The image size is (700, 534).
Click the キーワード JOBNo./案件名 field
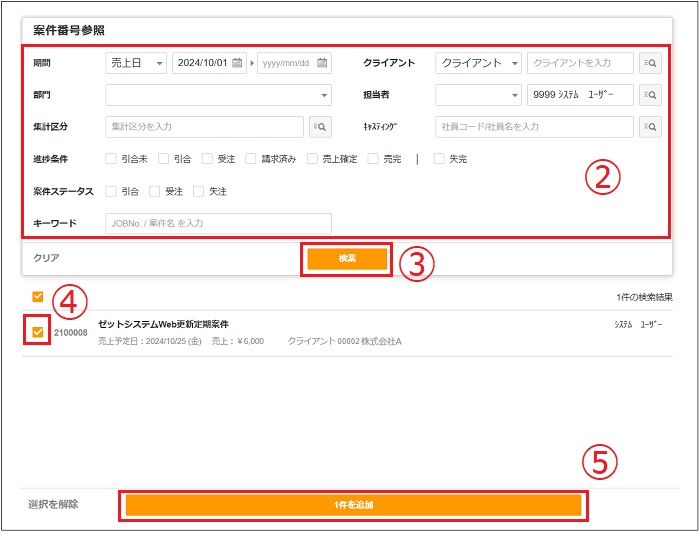click(218, 223)
